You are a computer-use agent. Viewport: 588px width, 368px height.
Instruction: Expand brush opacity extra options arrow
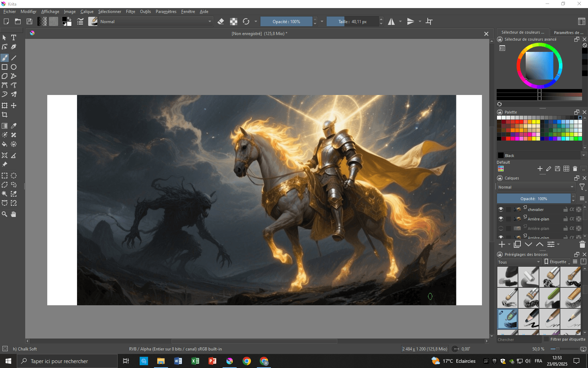point(322,21)
